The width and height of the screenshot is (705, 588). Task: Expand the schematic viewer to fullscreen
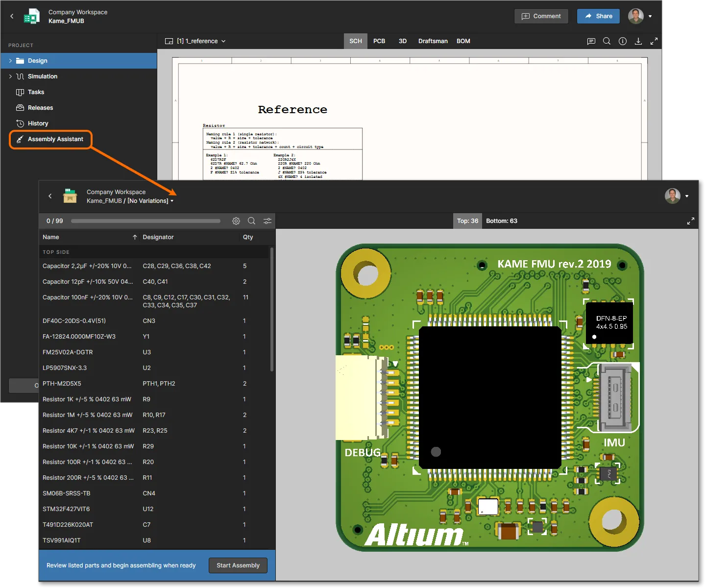654,41
